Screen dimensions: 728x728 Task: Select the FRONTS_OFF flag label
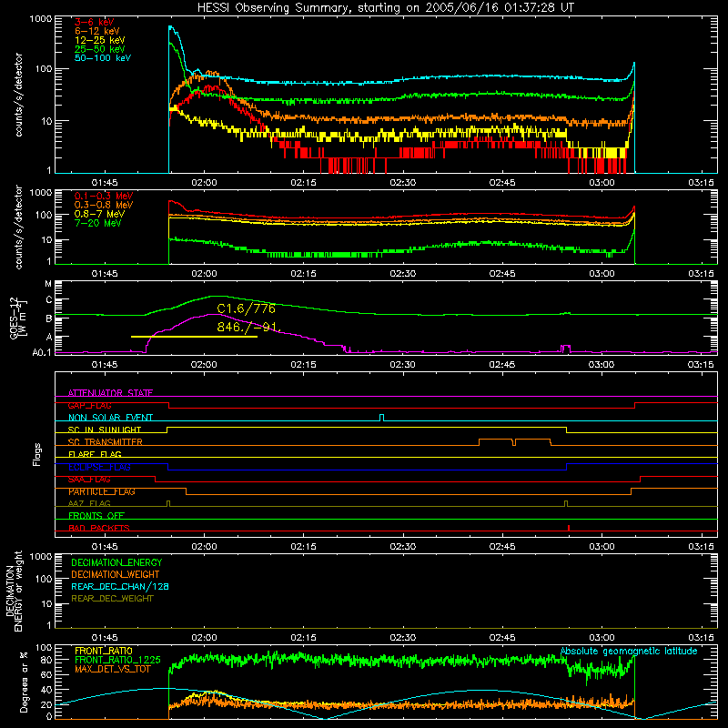(x=96, y=515)
